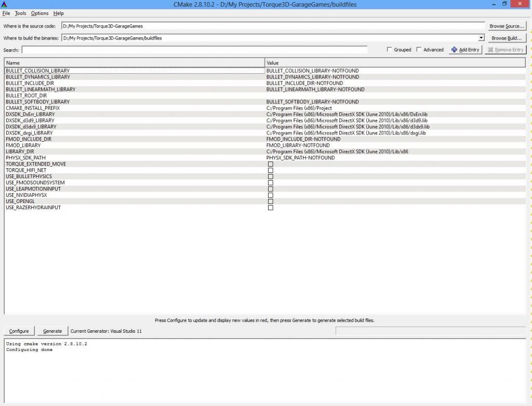Click Browse Source button

[507, 26]
